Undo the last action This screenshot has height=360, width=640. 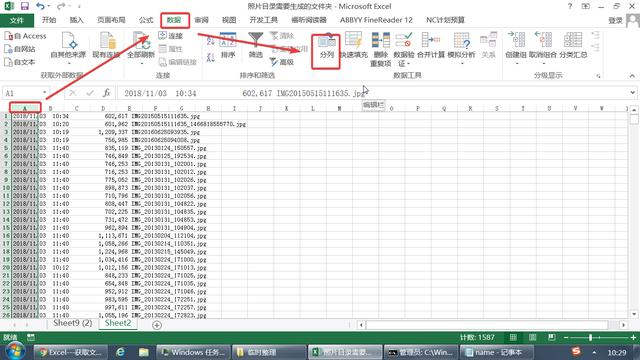[40, 6]
